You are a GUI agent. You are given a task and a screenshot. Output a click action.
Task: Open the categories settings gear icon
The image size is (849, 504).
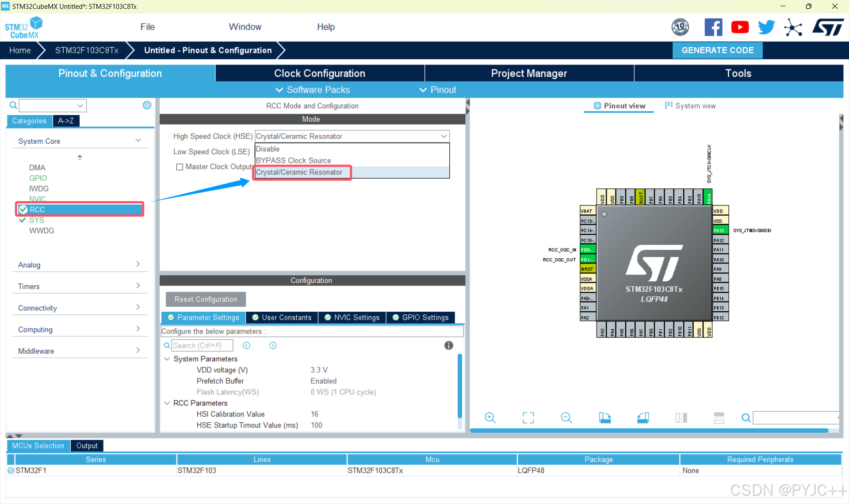[x=147, y=105]
